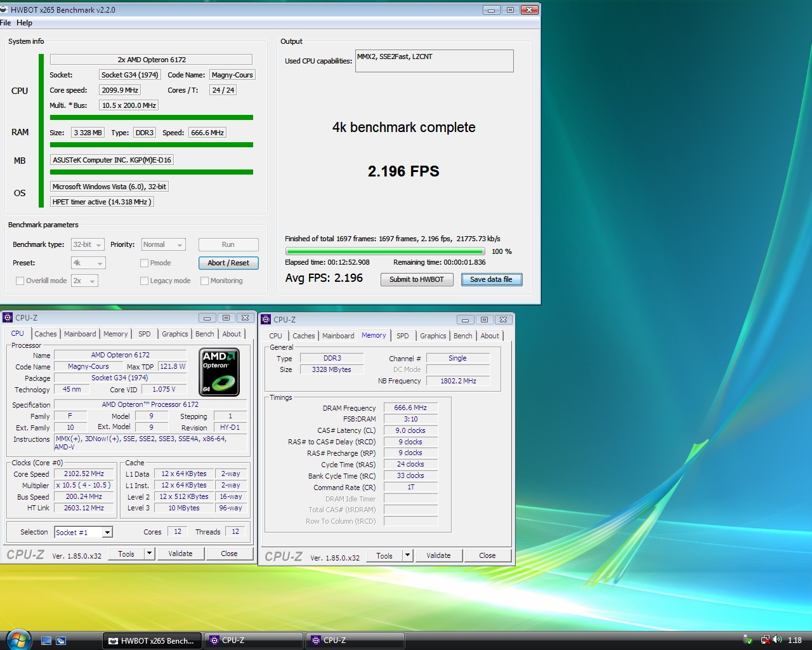
Task: Click the Show Desktop quick launch icon
Action: pos(46,641)
